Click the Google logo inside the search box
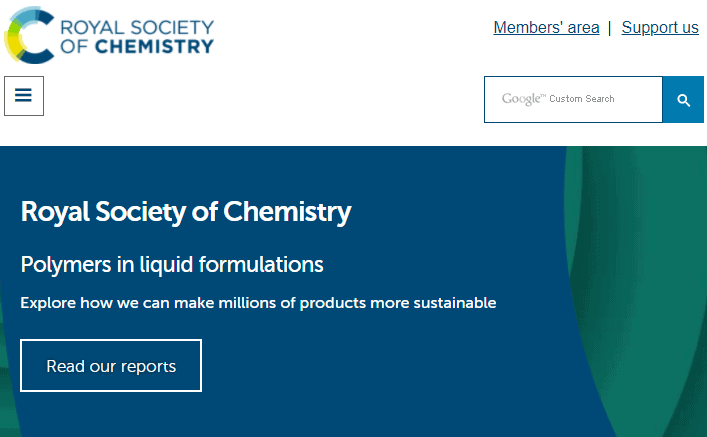Image resolution: width=707 pixels, height=437 pixels. pos(523,99)
